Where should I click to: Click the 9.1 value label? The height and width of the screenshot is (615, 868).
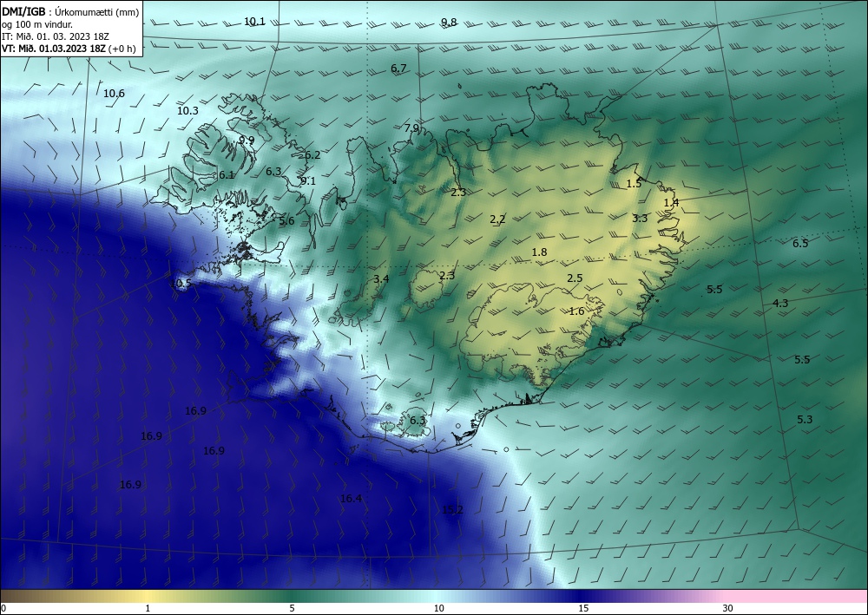[x=308, y=180]
